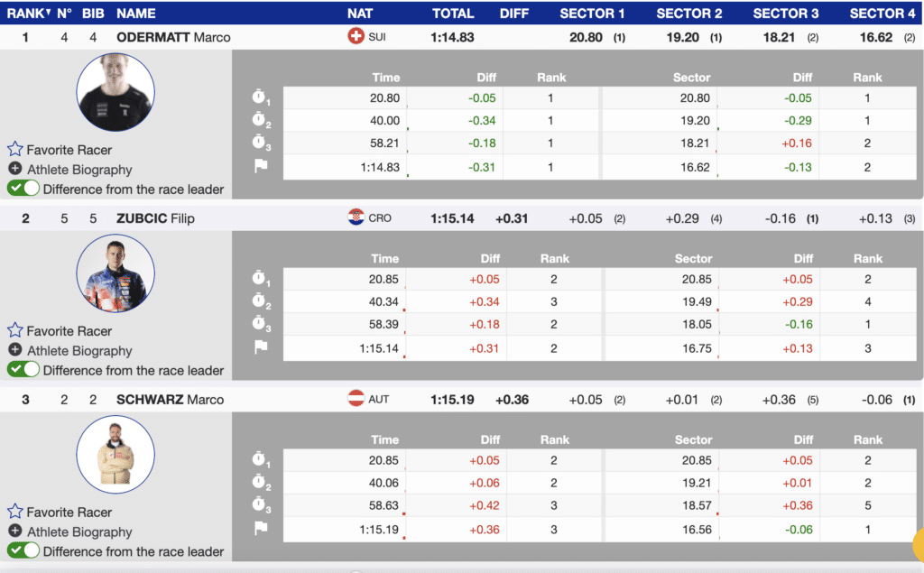Click the star icon beside Odermatt's Favorite Racer
924x573 pixels.
click(x=15, y=150)
